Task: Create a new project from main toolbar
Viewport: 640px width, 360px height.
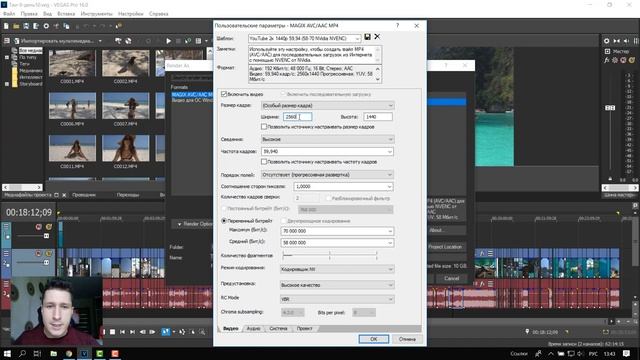Action: [6, 26]
